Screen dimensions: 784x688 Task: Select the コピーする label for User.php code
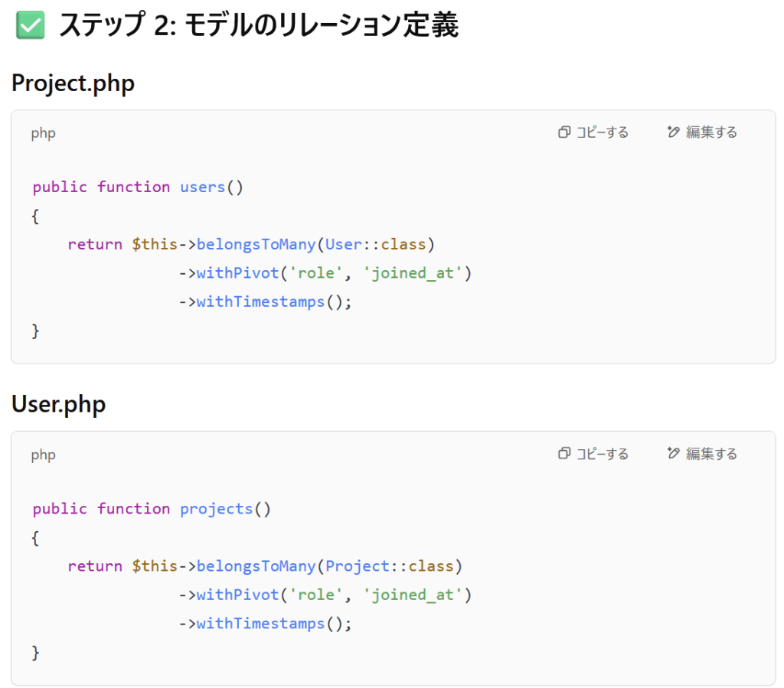[x=603, y=454]
